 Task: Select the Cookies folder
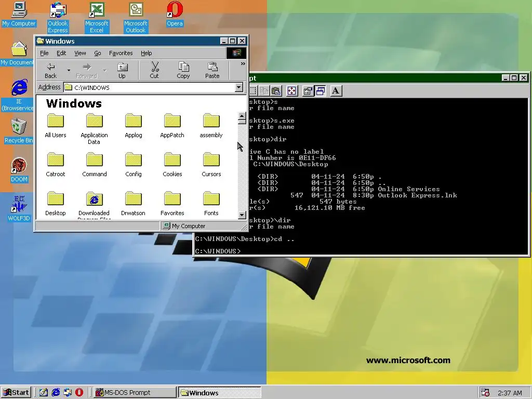172,165
